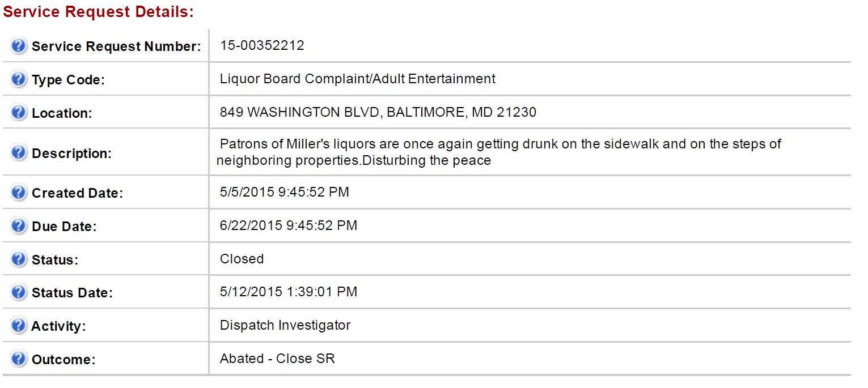Select the help icon beside Outcome
868x388 pixels.
pyautogui.click(x=19, y=359)
